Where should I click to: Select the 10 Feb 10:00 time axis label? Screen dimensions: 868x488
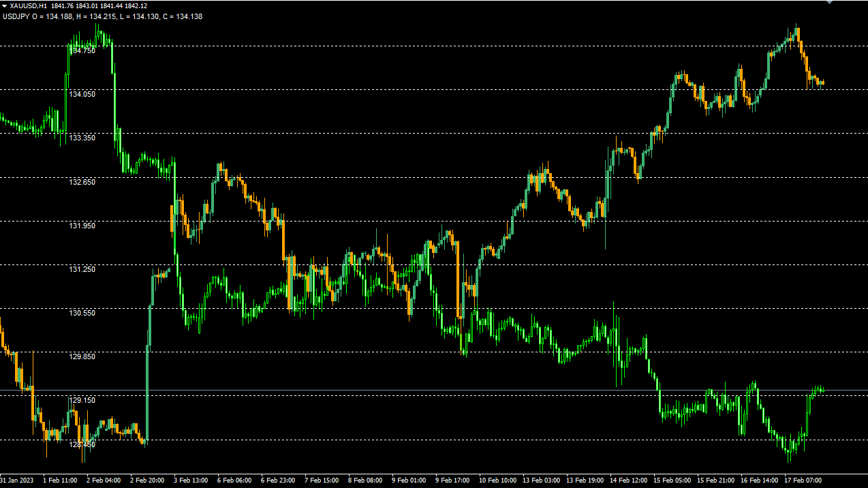496,481
